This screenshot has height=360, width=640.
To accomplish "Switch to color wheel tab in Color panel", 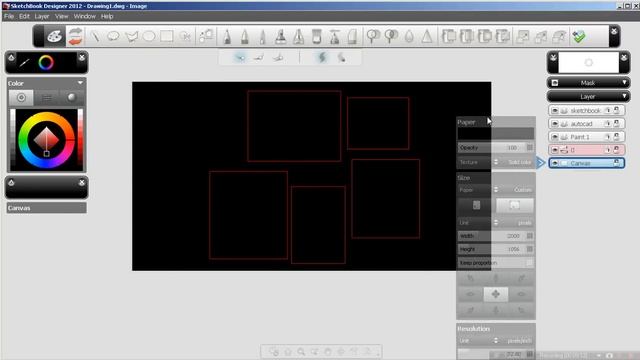I will (x=21, y=98).
